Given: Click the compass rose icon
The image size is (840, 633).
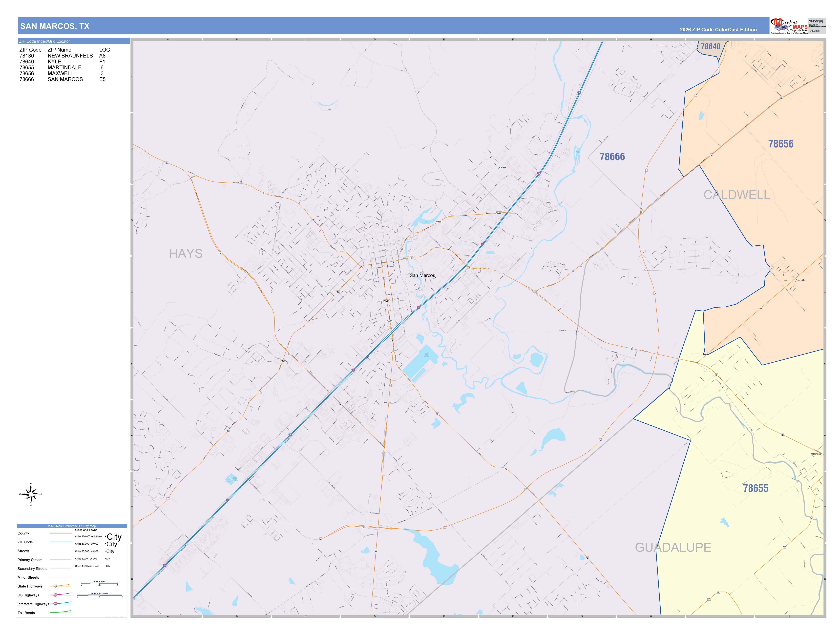Looking at the screenshot, I should coord(31,494).
